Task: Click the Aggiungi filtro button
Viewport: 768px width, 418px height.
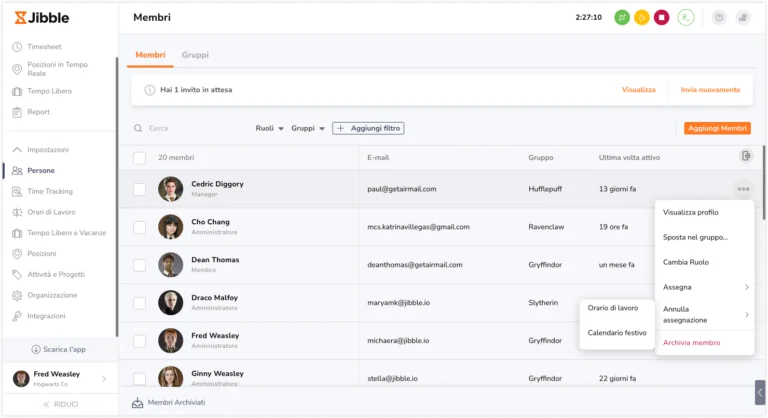Action: (368, 128)
